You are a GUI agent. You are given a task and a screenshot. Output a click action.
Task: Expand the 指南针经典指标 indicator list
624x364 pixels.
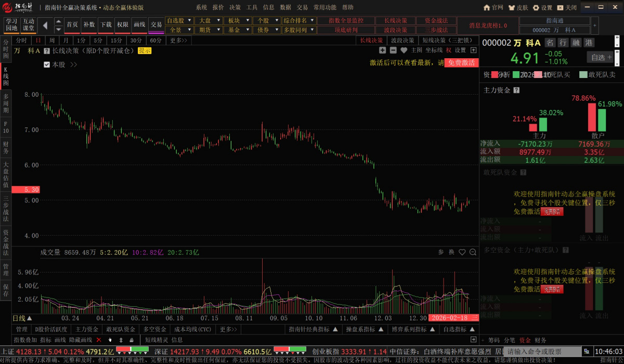(314, 329)
